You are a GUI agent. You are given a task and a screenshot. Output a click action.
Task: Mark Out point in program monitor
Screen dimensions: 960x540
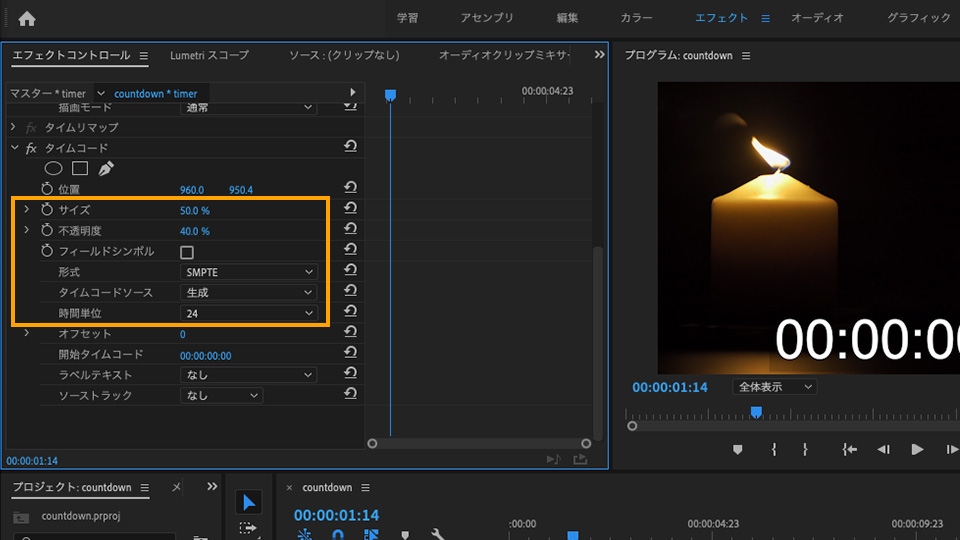(805, 449)
